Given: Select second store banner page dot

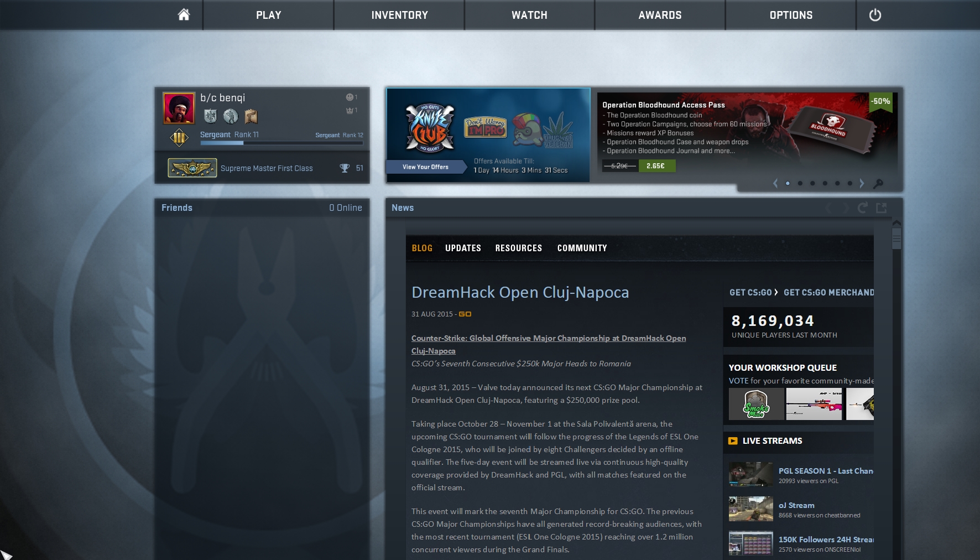Looking at the screenshot, I should click(800, 183).
